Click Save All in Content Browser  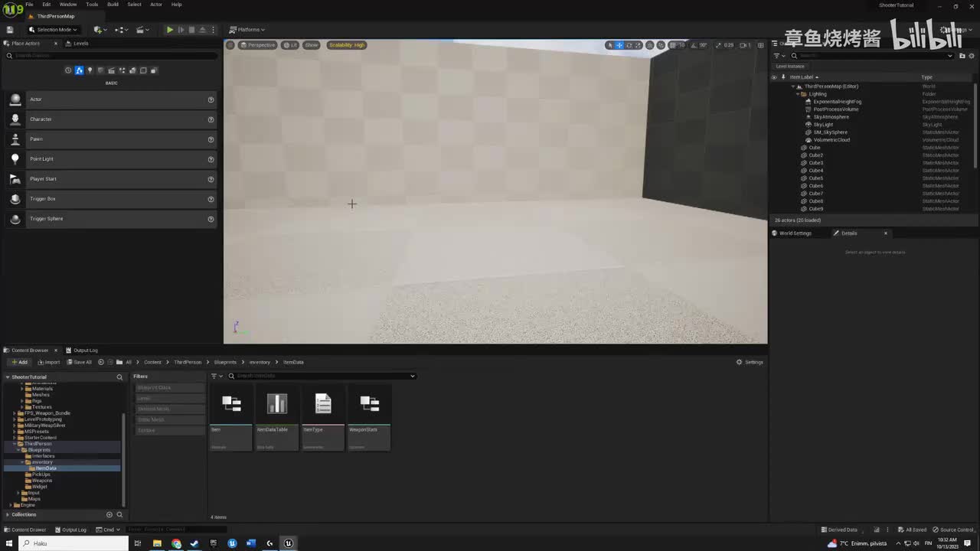pyautogui.click(x=79, y=362)
